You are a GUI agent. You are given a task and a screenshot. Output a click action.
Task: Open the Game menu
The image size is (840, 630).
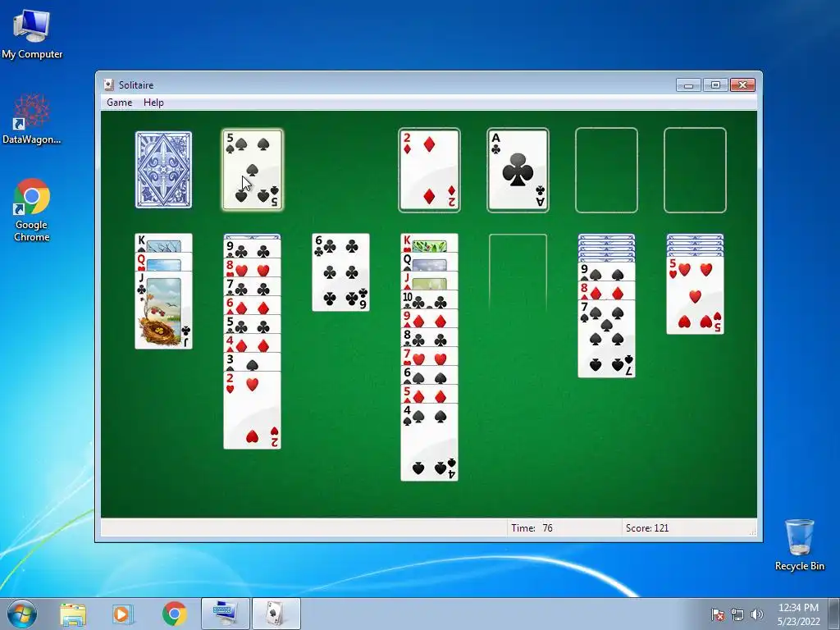point(119,103)
